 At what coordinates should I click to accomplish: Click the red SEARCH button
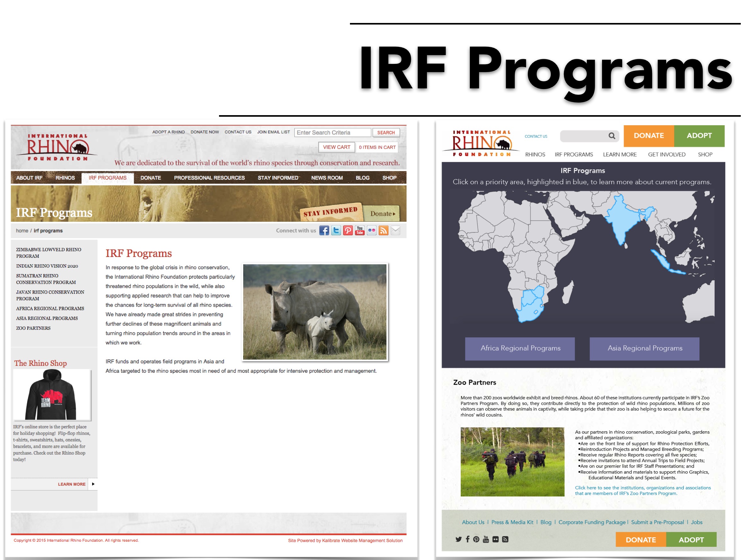pos(386,132)
